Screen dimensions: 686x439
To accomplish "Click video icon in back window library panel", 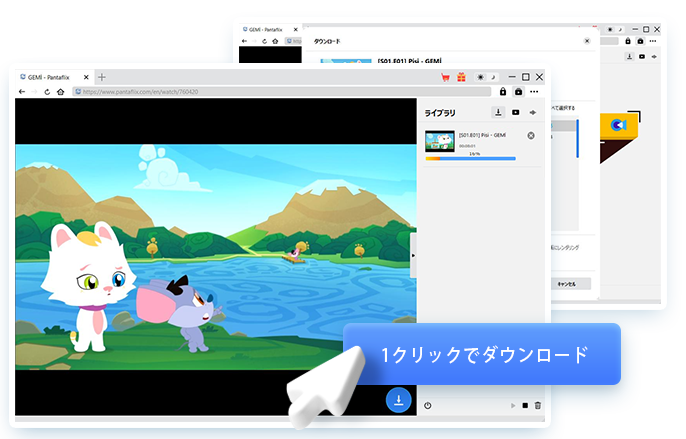I will click(x=642, y=56).
